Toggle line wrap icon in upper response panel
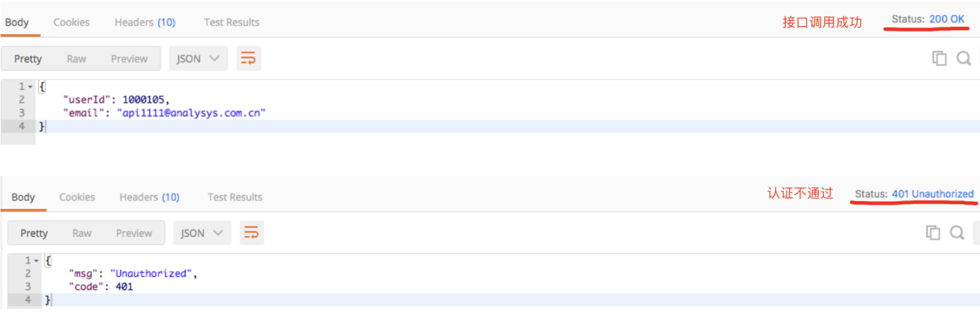 [x=249, y=58]
